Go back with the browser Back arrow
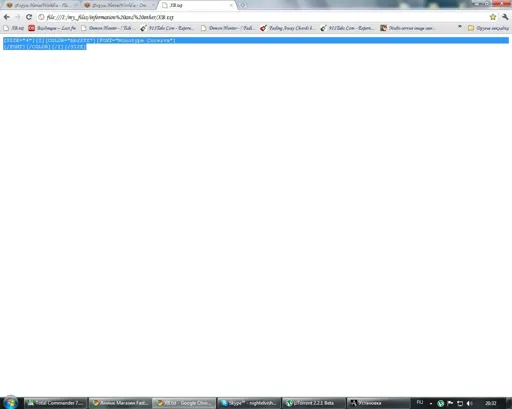This screenshot has width=512, height=409. tap(7, 17)
